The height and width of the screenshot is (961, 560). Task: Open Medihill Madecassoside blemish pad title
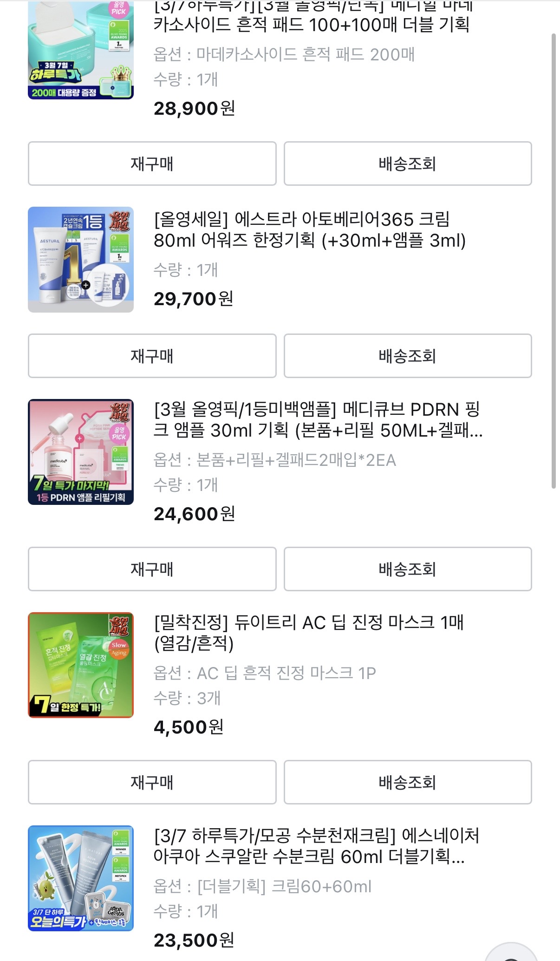click(x=311, y=24)
